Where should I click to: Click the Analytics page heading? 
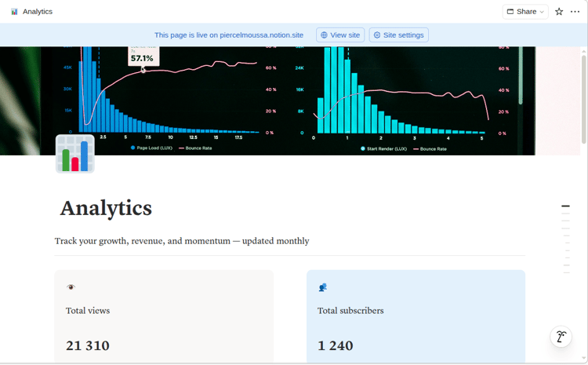tap(106, 208)
